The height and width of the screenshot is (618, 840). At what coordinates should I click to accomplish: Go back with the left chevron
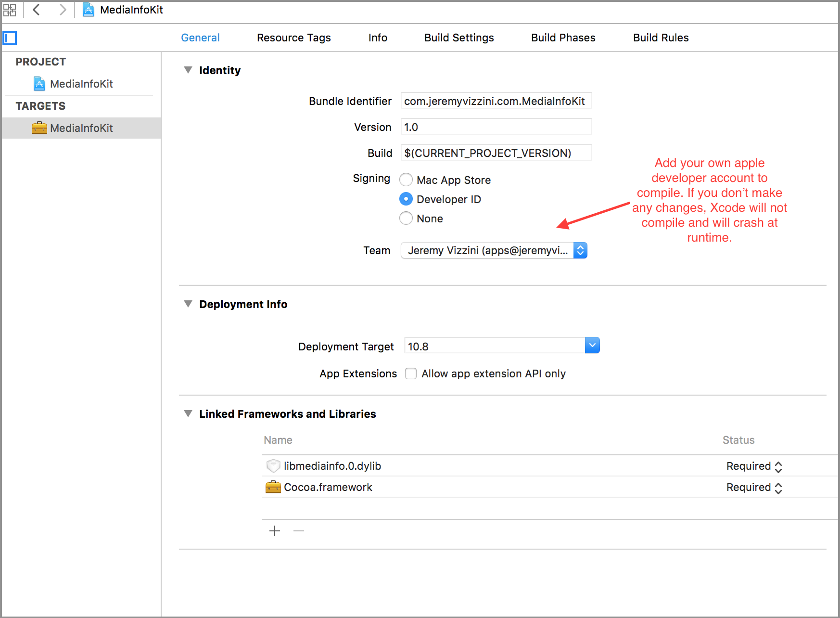coord(36,10)
